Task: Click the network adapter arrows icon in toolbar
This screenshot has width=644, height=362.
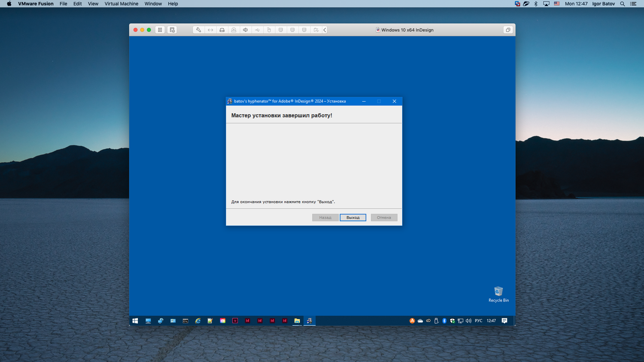Action: click(210, 30)
